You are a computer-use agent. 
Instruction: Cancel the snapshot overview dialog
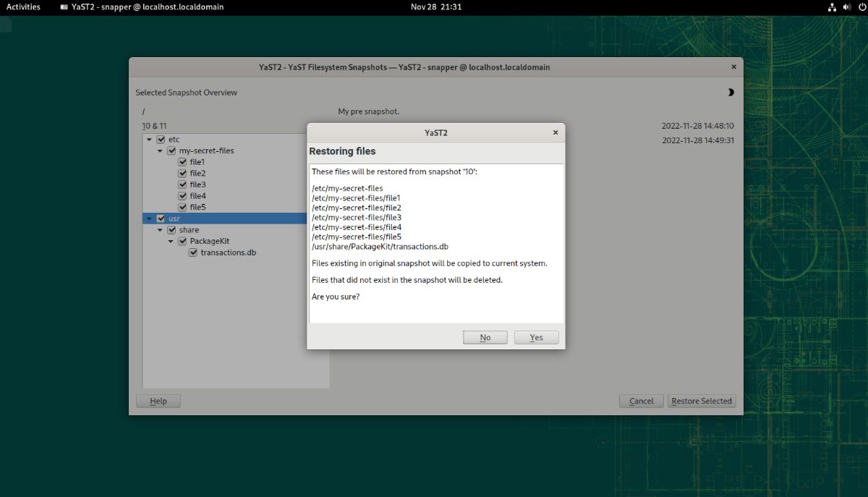(x=641, y=400)
